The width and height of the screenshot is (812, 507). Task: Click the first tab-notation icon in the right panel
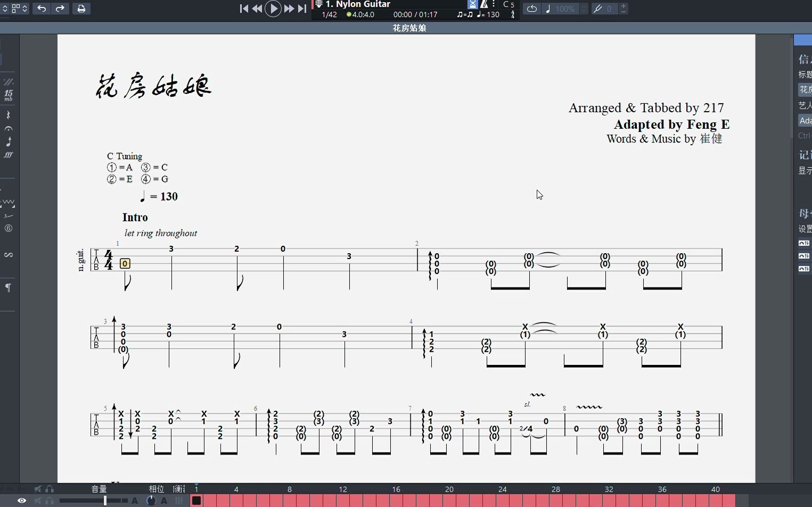coord(804,243)
